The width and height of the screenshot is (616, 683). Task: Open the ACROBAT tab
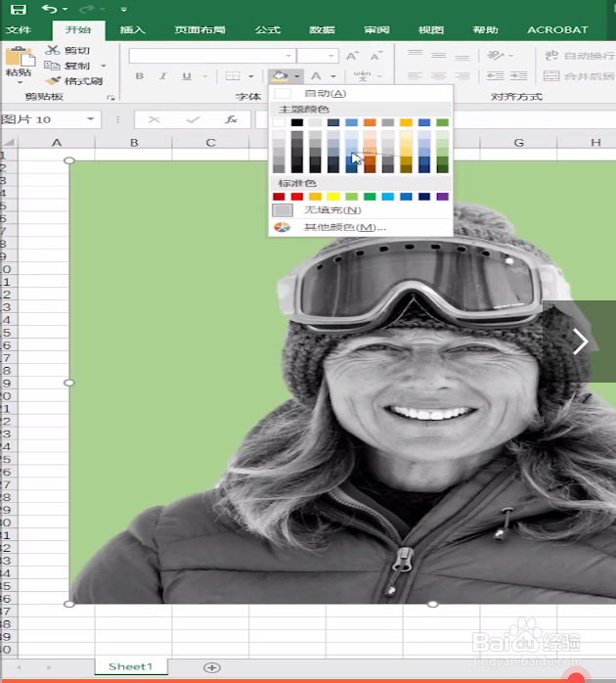pyautogui.click(x=557, y=30)
